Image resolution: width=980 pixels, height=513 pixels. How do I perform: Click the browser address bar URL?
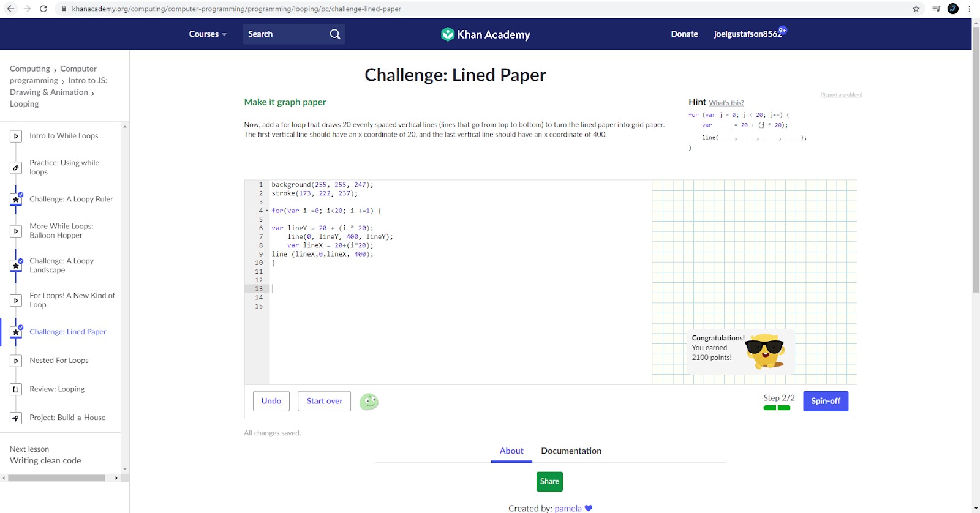[236, 9]
